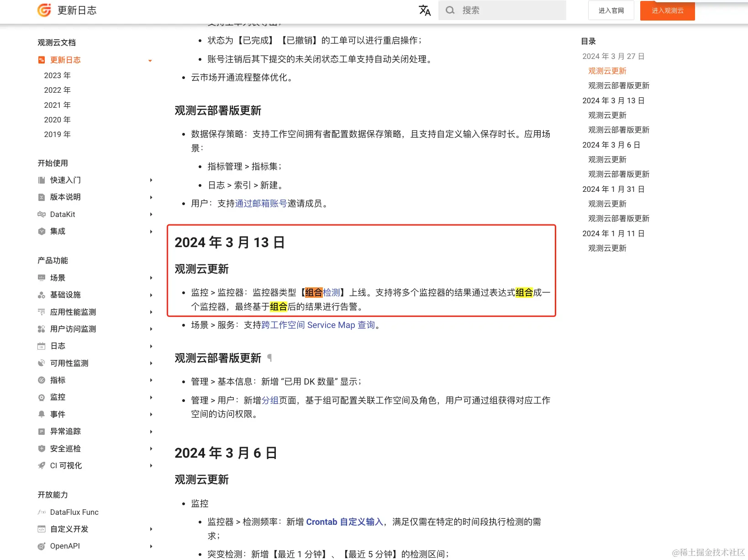
Task: Click the orange 进入观测云 button
Action: 667,11
